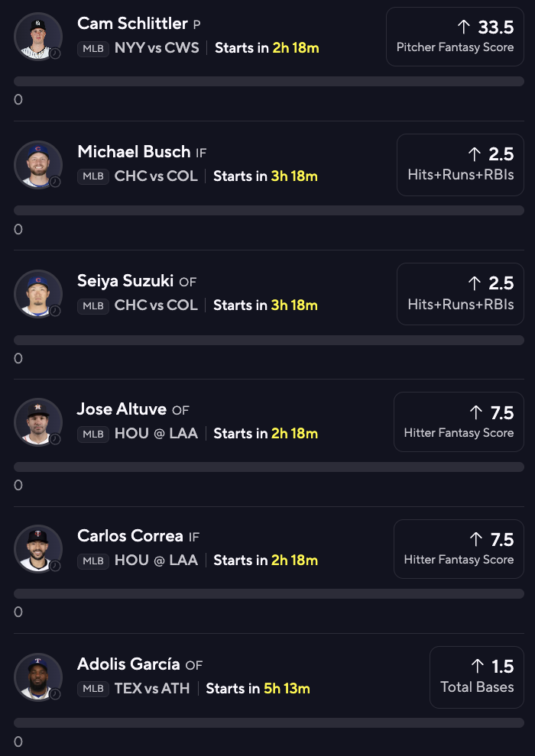Click the clock icon on Adolis García's avatar
535x756 pixels.
pos(55,694)
